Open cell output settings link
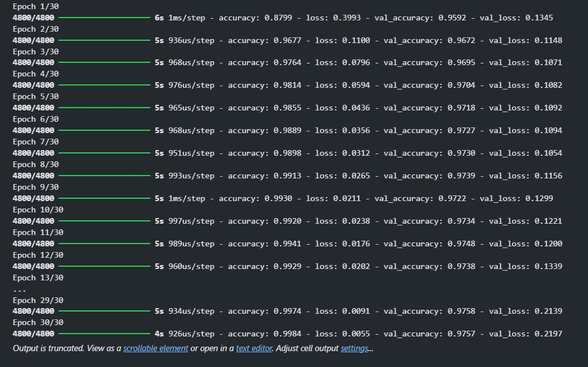This screenshot has height=367, width=588. click(x=355, y=348)
